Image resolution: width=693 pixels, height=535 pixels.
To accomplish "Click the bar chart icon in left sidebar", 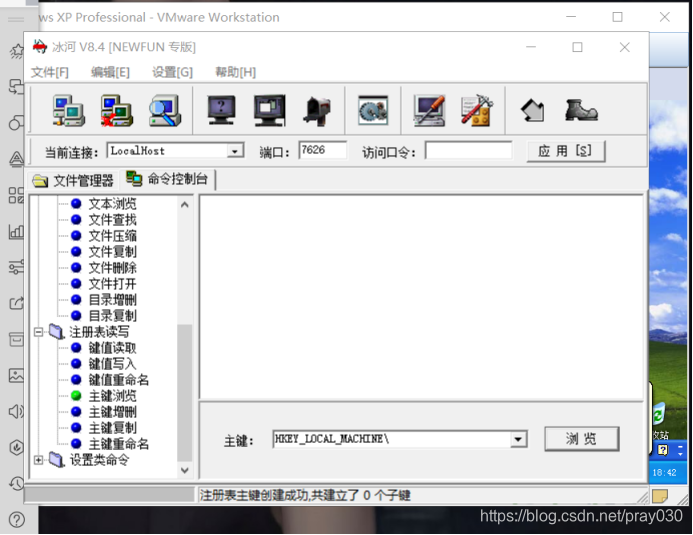I will [16, 231].
